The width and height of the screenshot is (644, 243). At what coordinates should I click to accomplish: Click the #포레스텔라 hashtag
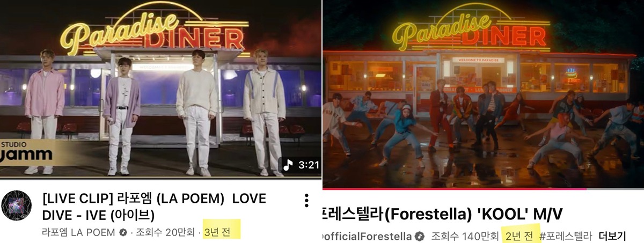pos(565,236)
